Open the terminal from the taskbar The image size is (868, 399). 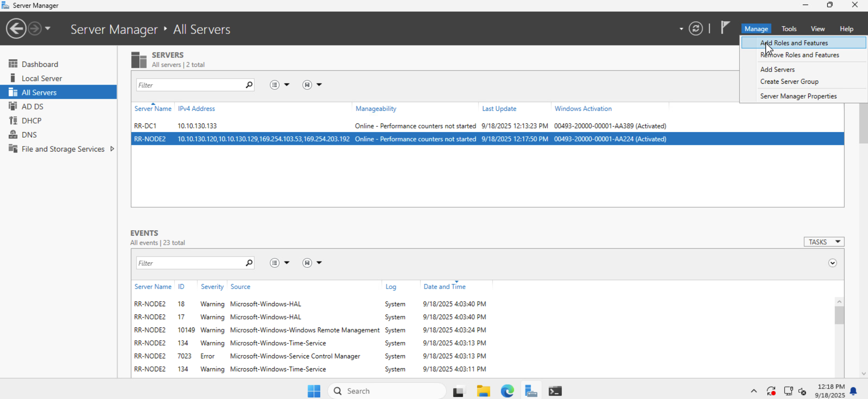pos(555,391)
